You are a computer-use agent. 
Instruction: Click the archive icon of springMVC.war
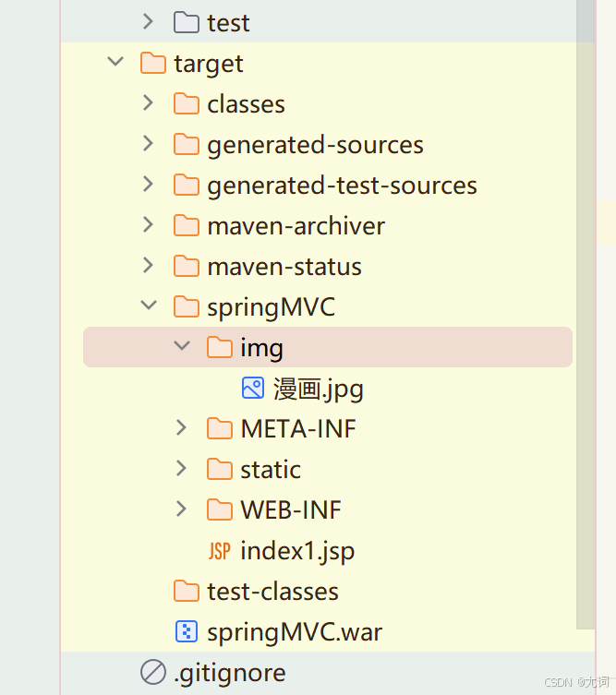pyautogui.click(x=187, y=631)
